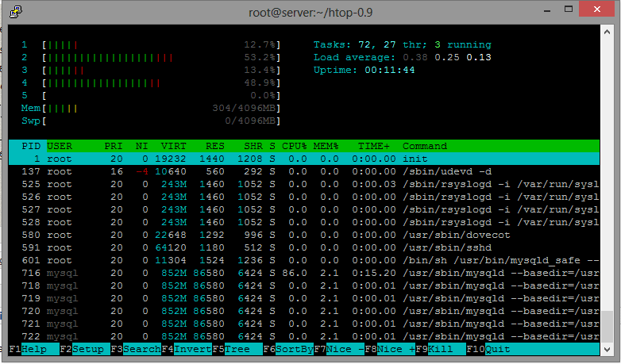Click the Uptime 00:11:44 text

[x=364, y=70]
